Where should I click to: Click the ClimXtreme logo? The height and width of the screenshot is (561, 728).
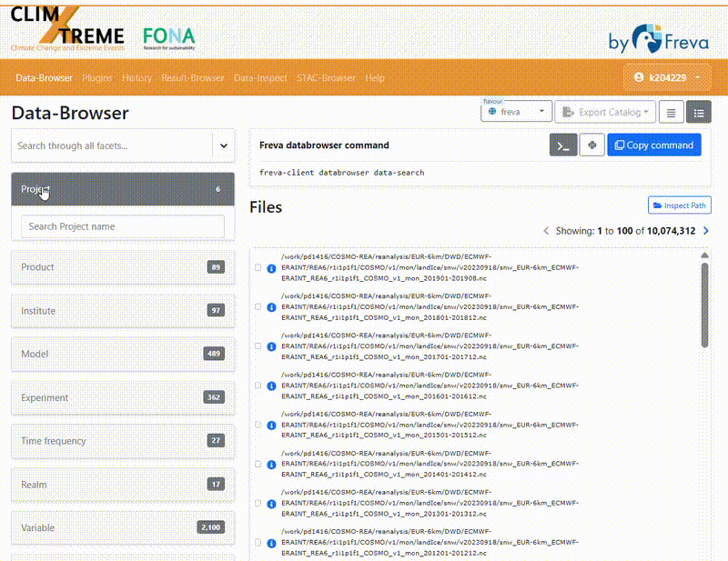67,29
